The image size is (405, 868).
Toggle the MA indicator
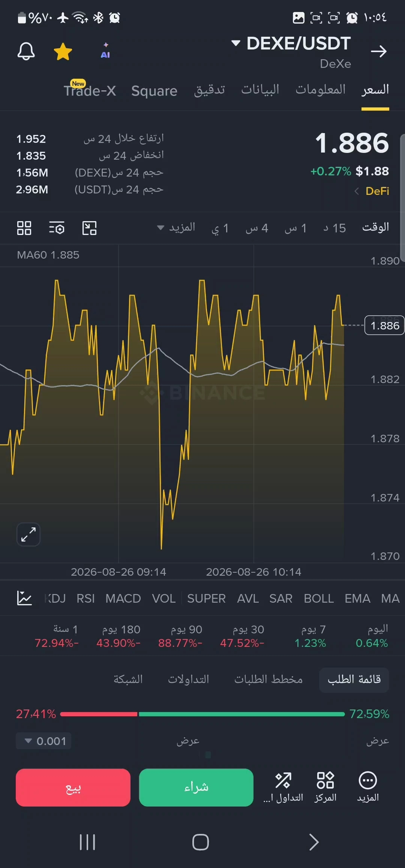[390, 599]
